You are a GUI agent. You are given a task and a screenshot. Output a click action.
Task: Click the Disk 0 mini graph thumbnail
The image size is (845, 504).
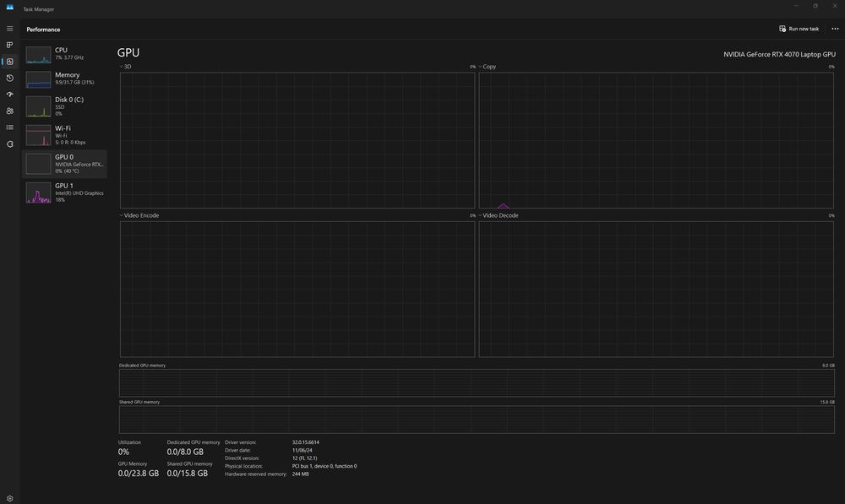(x=38, y=106)
